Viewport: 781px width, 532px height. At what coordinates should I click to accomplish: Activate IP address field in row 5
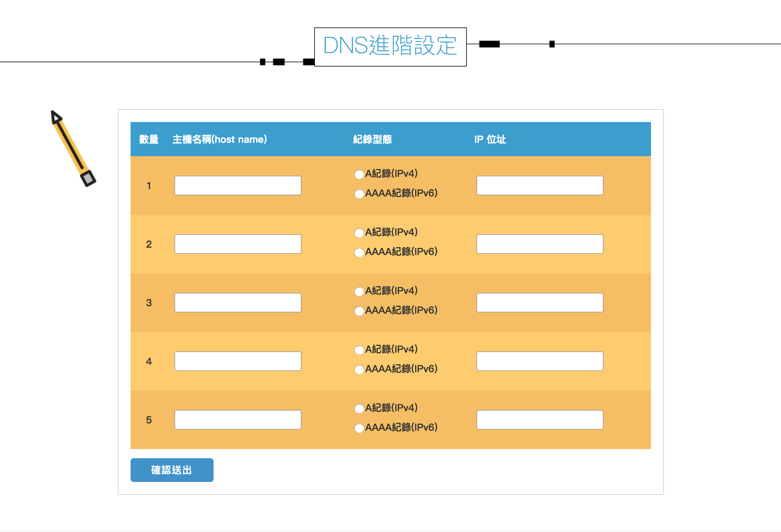click(539, 419)
